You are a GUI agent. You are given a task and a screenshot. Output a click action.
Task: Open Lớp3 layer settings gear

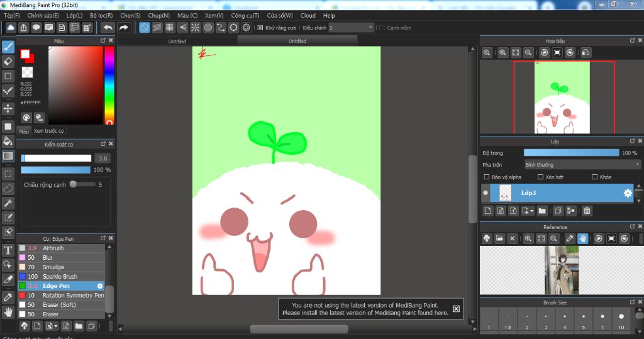627,193
